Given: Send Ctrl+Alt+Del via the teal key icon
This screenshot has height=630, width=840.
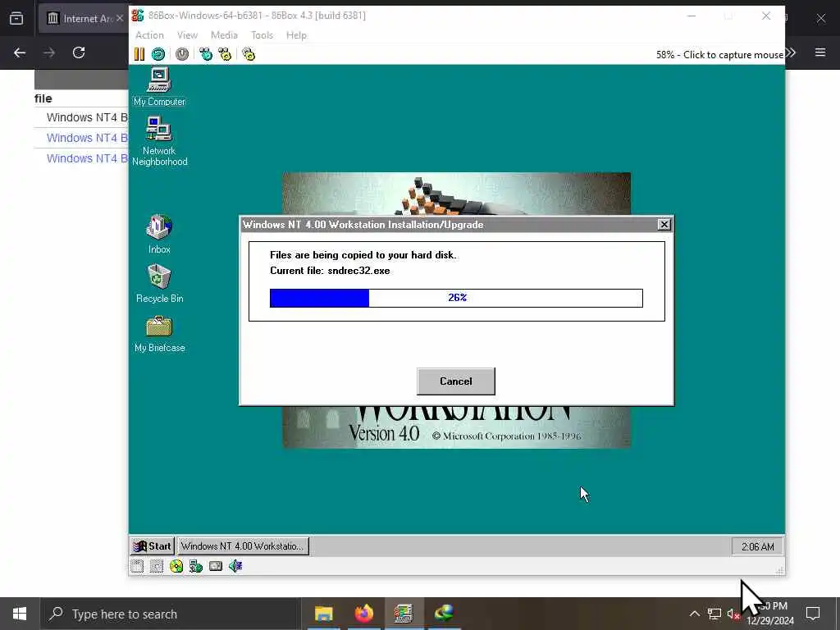Looking at the screenshot, I should click(x=206, y=54).
